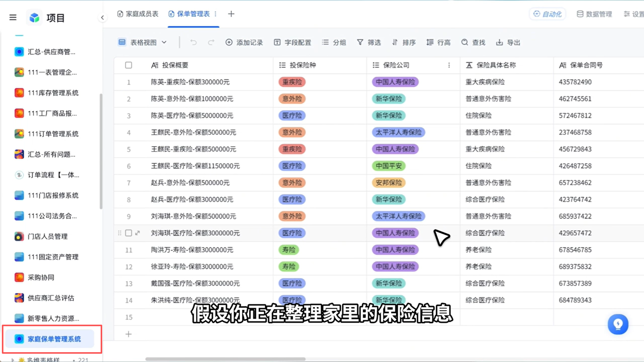Viewport: 644px width, 362px height.
Task: Collapse the sidebar with the chevron button
Action: click(x=102, y=18)
